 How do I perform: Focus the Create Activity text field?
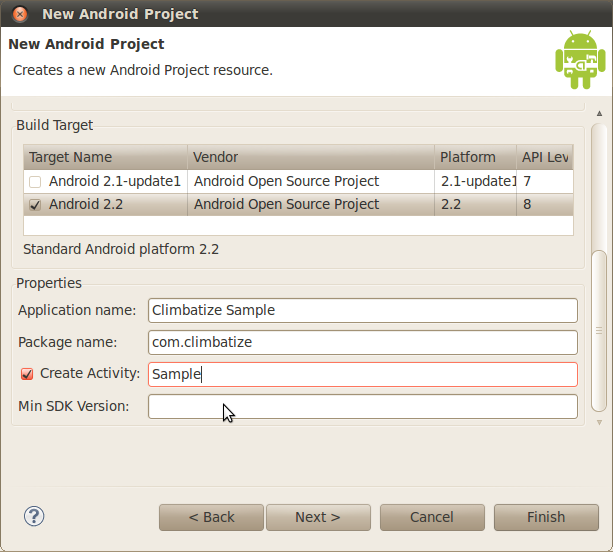(363, 375)
